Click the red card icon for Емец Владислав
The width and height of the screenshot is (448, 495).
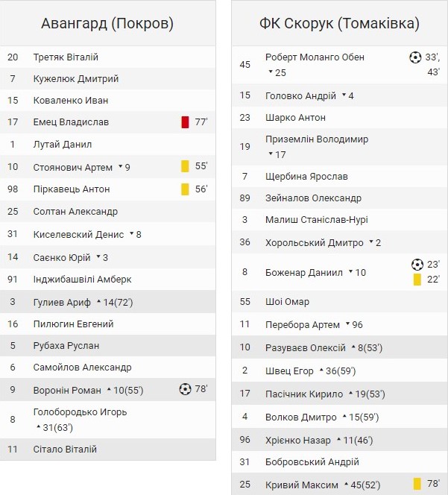[185, 122]
